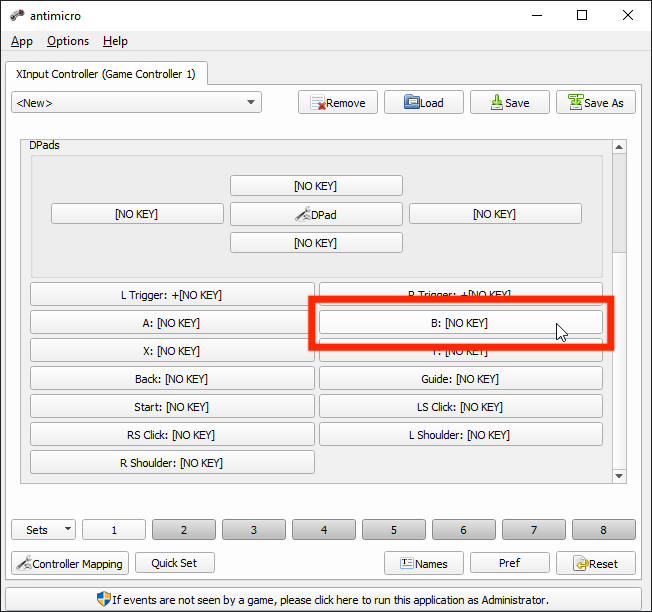Screen dimensions: 652x612
Task: Activate set 8
Action: click(x=603, y=530)
